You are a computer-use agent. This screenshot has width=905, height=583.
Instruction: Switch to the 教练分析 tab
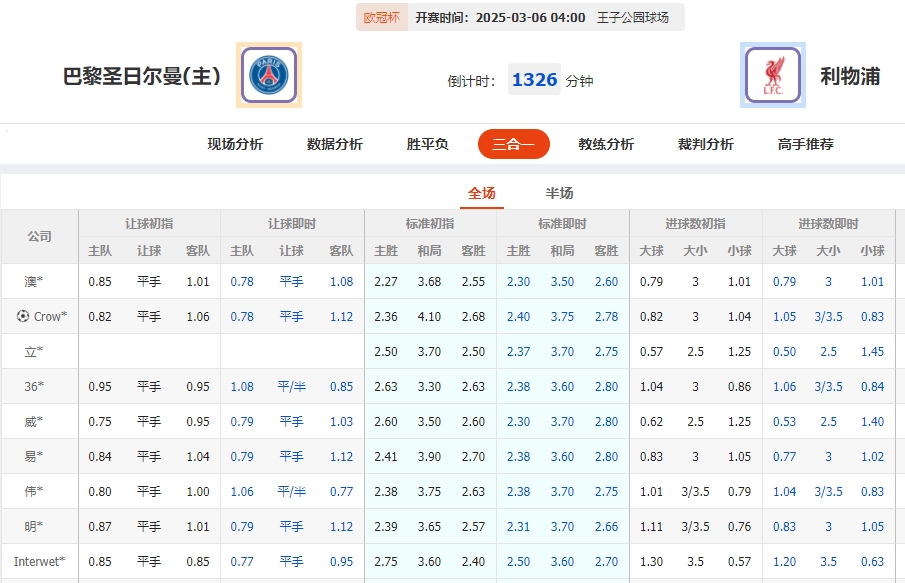pos(605,143)
